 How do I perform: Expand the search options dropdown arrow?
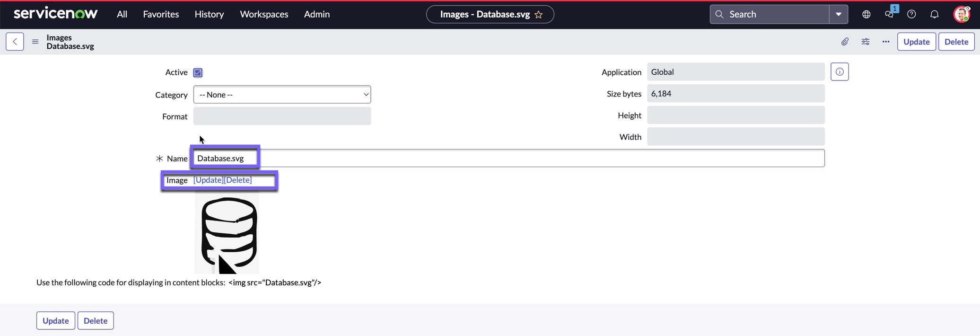coord(839,14)
